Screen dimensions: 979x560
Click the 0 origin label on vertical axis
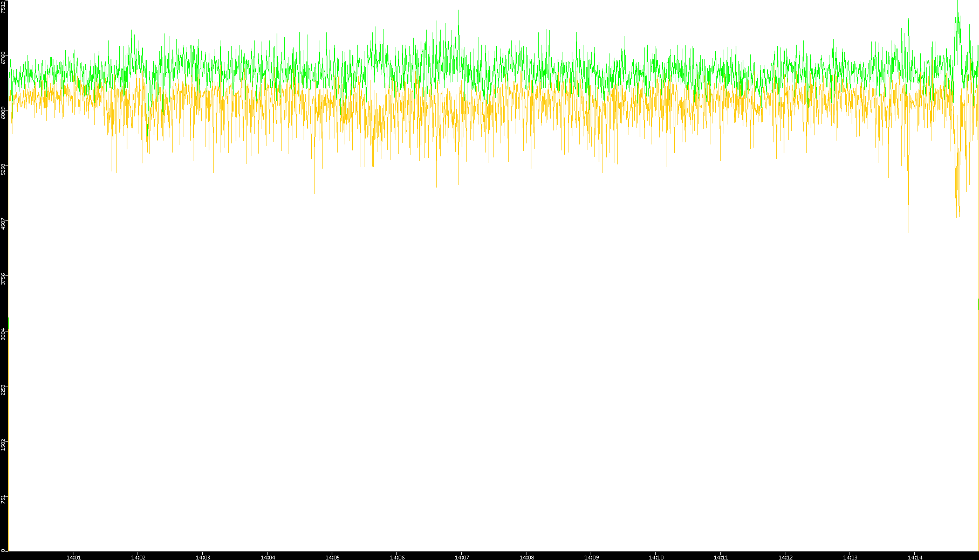coord(3,550)
